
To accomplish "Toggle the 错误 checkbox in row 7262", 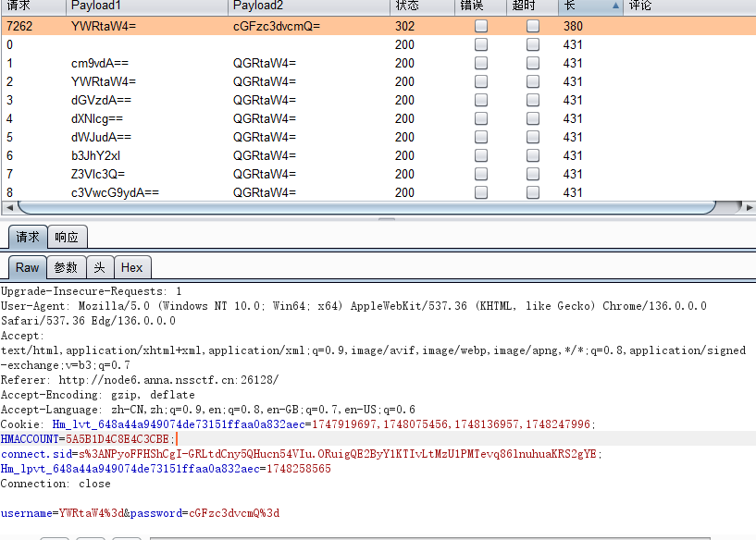I will [x=480, y=26].
